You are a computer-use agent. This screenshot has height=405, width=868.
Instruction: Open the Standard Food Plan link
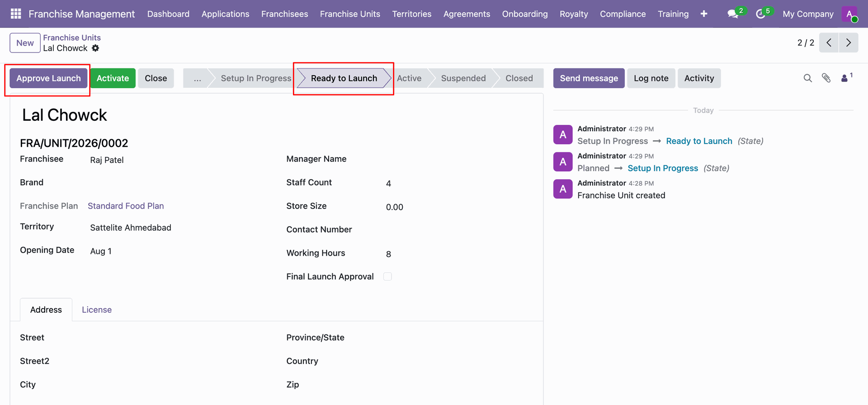click(126, 206)
